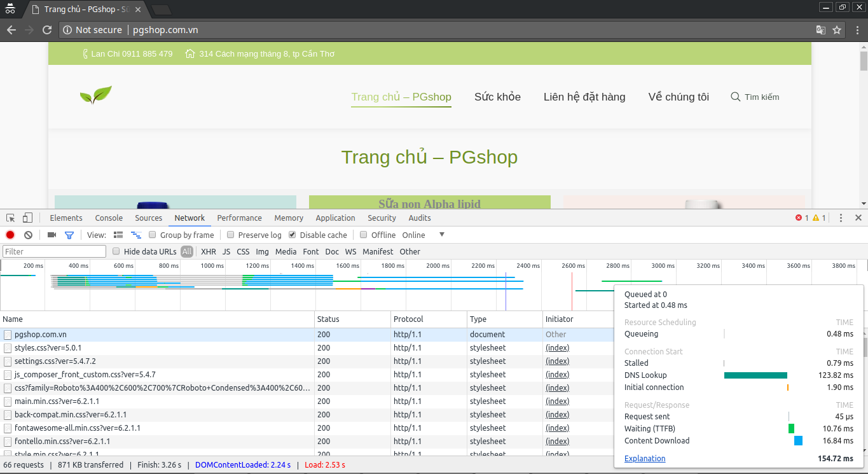Switch to the Elements tab
The height and width of the screenshot is (474, 868).
point(66,218)
